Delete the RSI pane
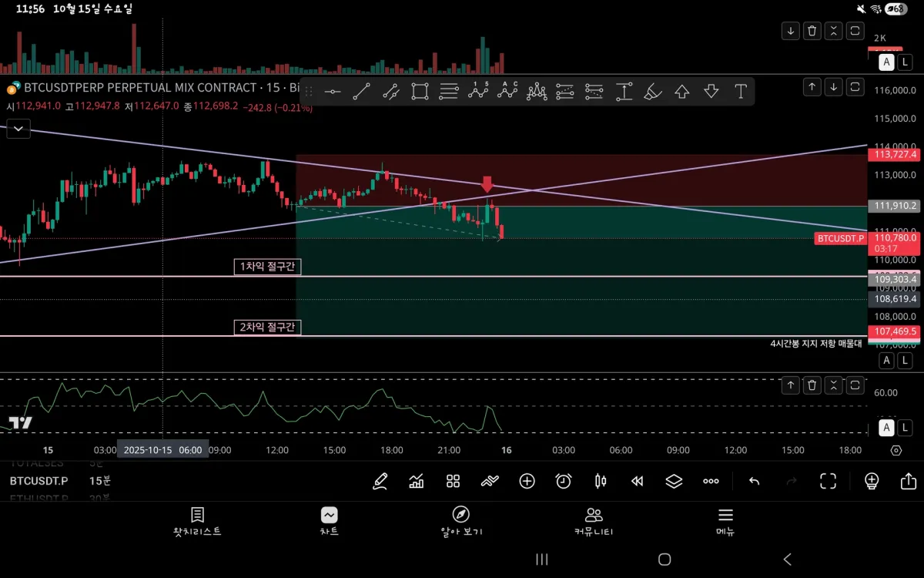Image resolution: width=924 pixels, height=578 pixels. point(812,385)
